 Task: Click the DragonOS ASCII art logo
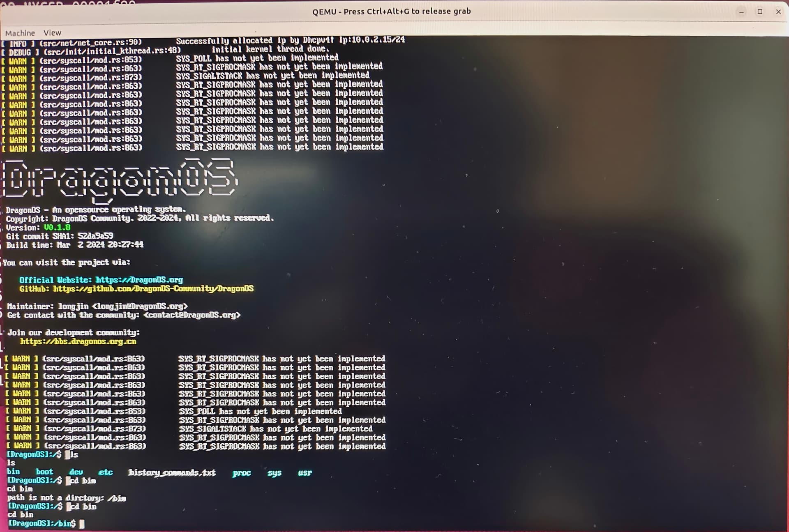click(119, 180)
